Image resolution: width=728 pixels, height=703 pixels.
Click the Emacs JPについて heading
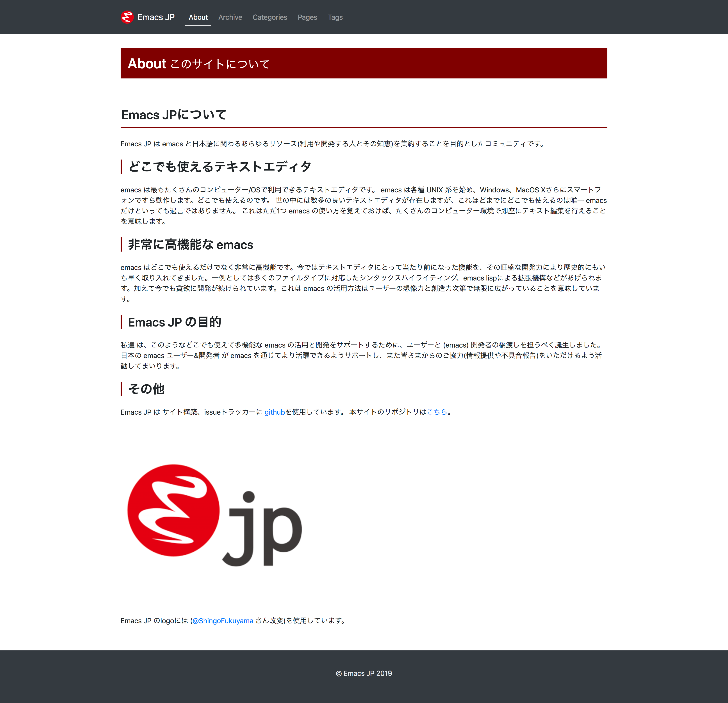click(174, 115)
